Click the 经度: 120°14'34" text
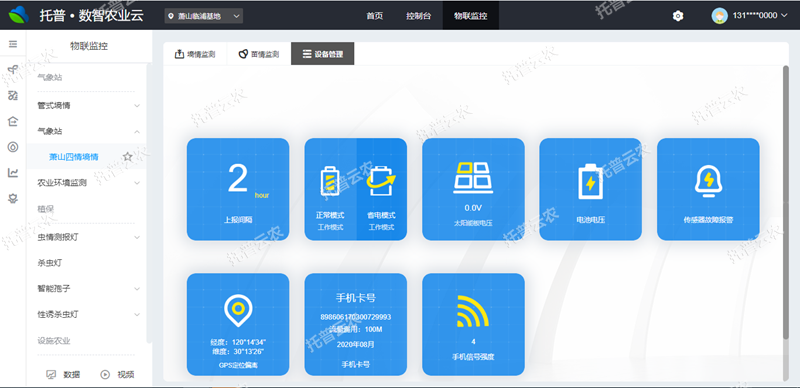 pyautogui.click(x=238, y=342)
